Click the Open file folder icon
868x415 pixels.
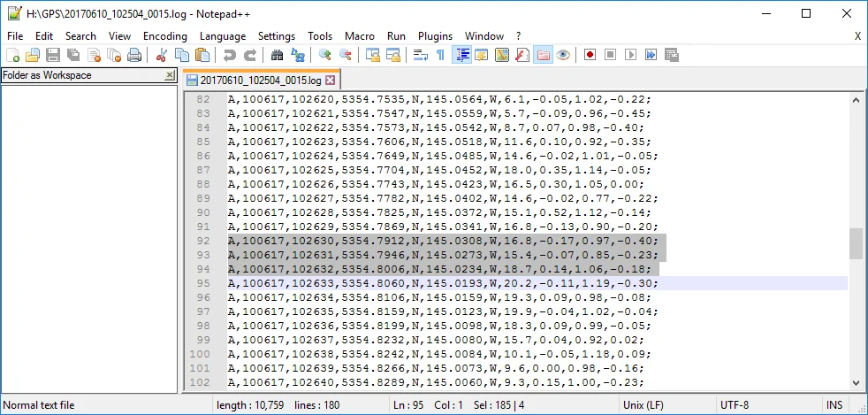[x=33, y=55]
